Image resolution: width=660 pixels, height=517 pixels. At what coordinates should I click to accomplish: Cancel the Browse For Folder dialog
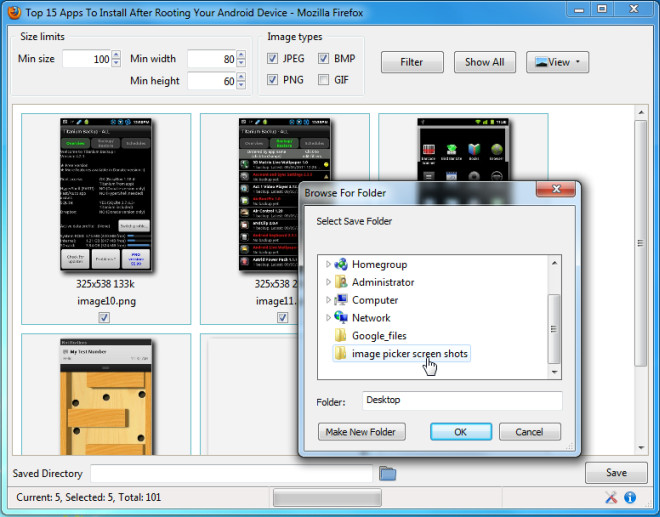(530, 432)
